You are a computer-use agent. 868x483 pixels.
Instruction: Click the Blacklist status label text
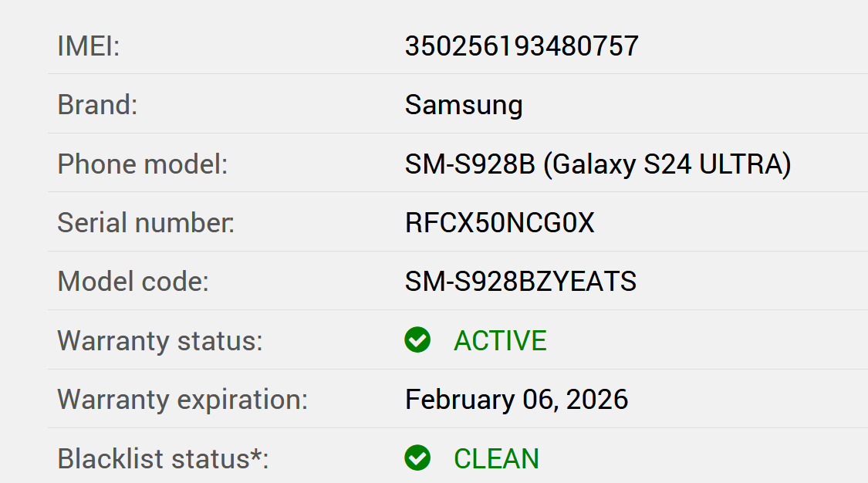pos(153,458)
